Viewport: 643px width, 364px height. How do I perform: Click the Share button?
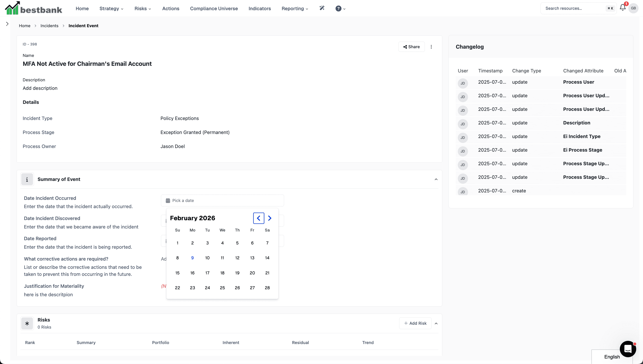click(411, 47)
